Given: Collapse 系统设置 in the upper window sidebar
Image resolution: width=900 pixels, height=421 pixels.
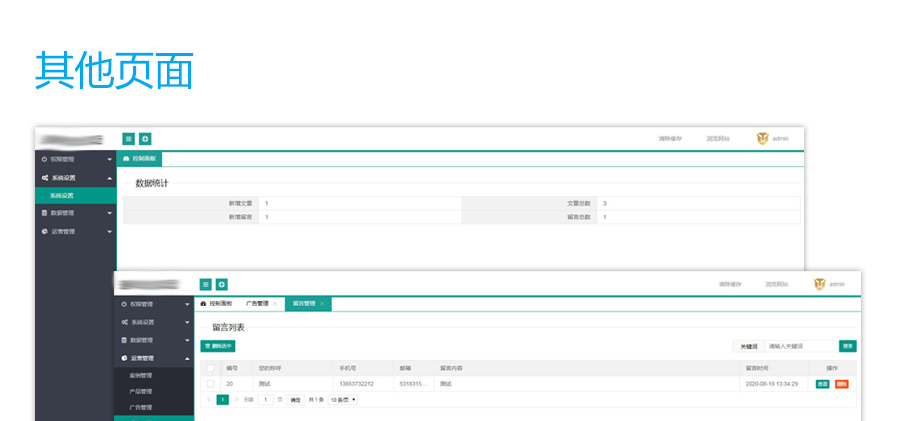Looking at the screenshot, I should (x=109, y=177).
